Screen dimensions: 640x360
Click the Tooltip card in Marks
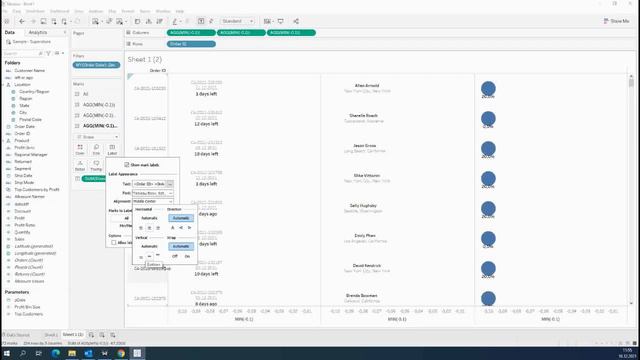[x=96, y=165]
